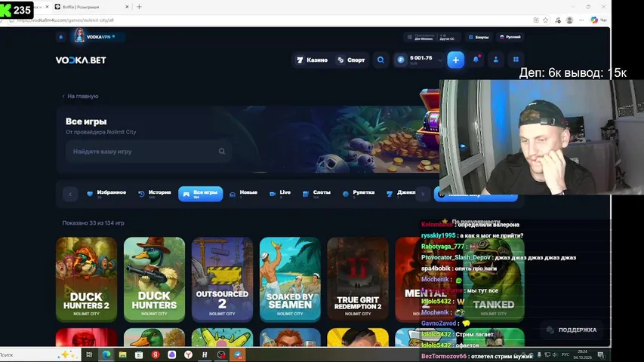Select the Рулетка tab
Screen dimensions: 644x362
[x=359, y=194]
